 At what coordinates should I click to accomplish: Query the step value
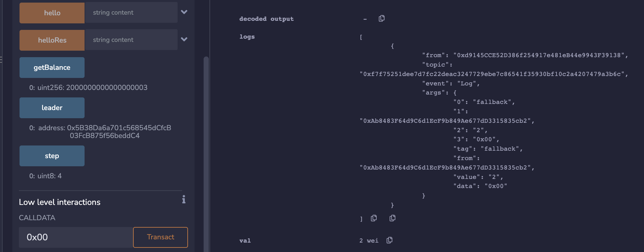pos(52,156)
